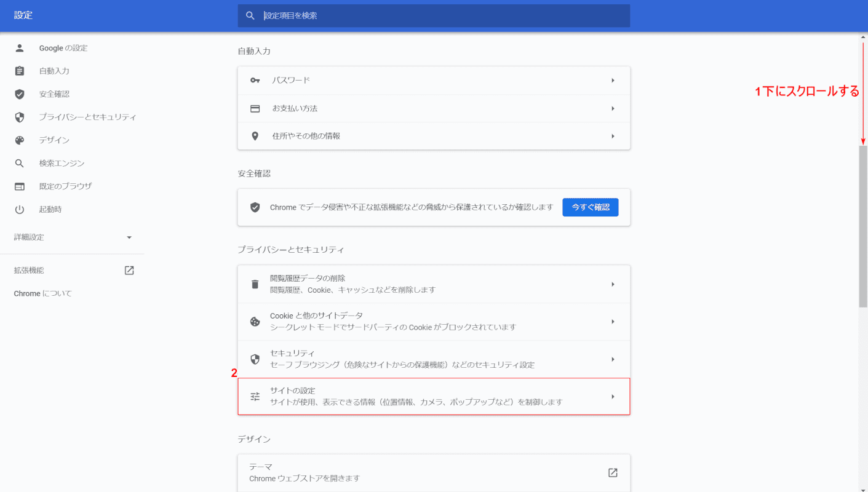Click the サイトの設定 row title

[292, 391]
